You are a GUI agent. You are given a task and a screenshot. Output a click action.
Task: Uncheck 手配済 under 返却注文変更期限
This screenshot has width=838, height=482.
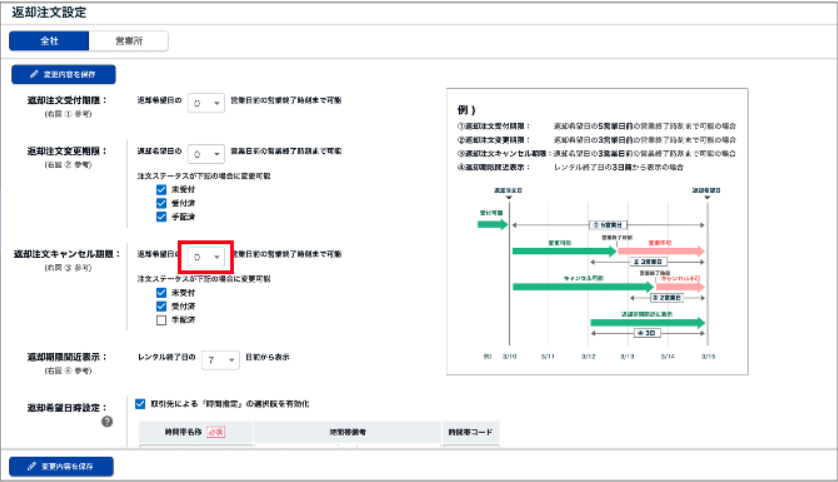point(162,217)
